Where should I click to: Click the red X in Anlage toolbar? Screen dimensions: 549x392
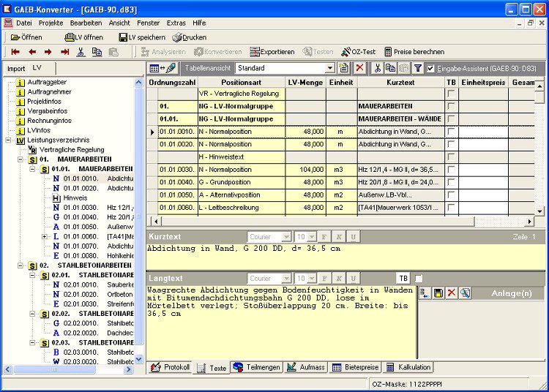point(452,293)
